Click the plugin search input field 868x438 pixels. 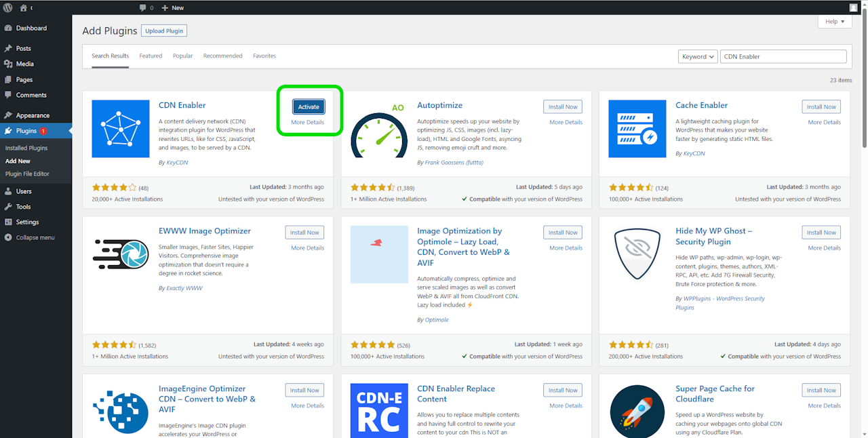pos(783,57)
